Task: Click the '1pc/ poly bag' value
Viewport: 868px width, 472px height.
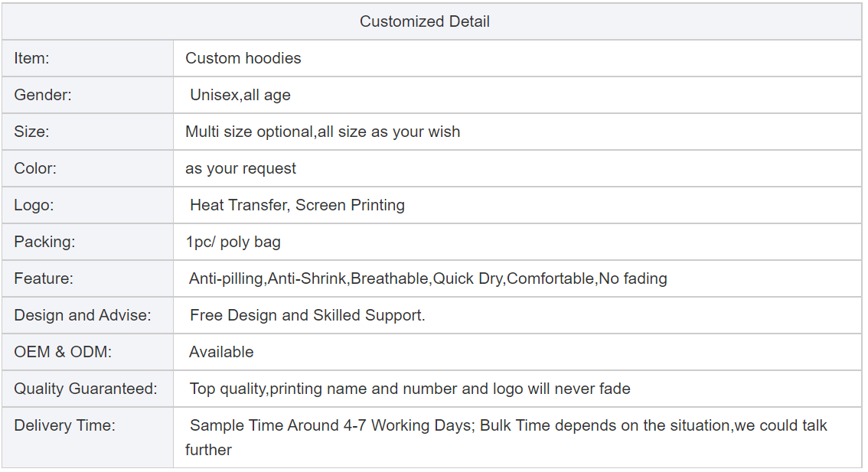Action: coord(233,242)
